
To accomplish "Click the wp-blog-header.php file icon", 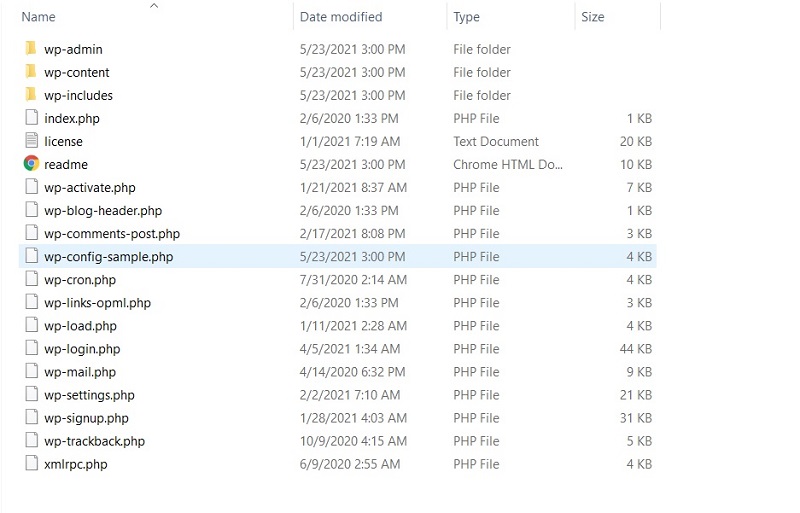I will 32,210.
